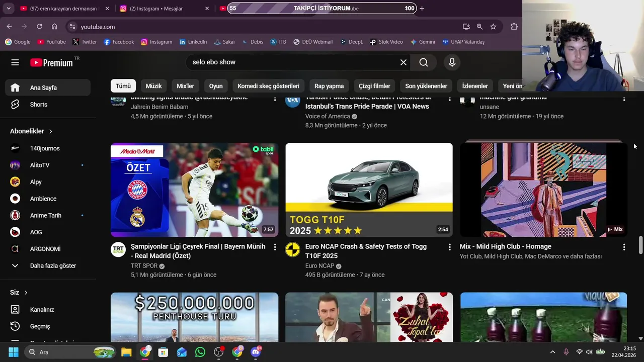Open the YouTube hamburger guide menu
This screenshot has height=362, width=644.
(15, 62)
